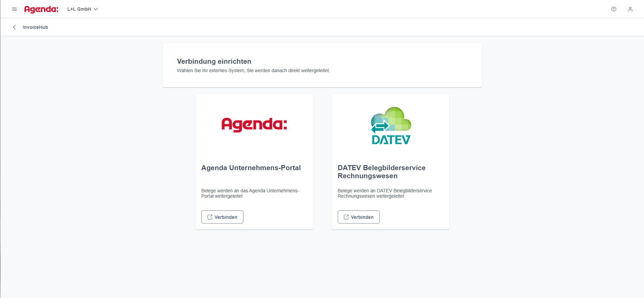Click the external-link icon in DATEV's Verbinden button
644x298 pixels.
pyautogui.click(x=346, y=217)
